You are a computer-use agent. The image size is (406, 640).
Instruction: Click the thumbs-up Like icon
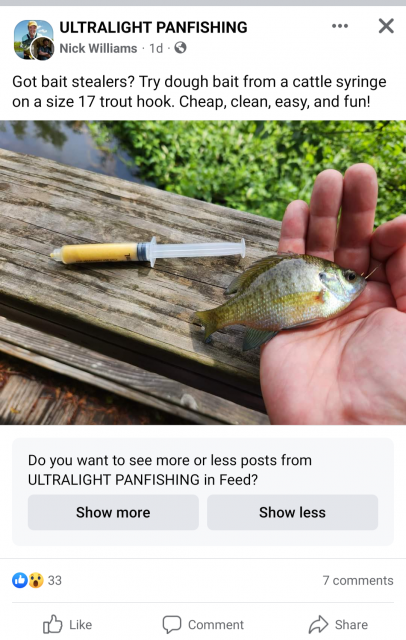53,624
